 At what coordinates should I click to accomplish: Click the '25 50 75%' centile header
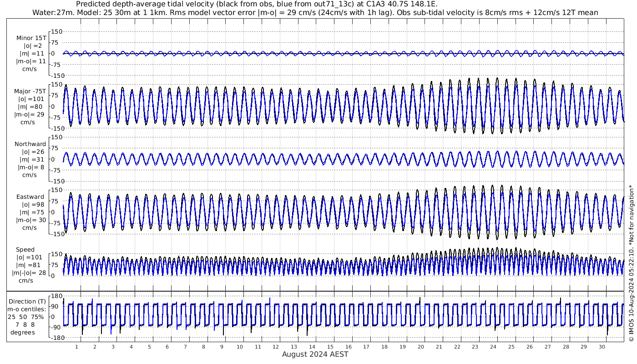point(26,317)
